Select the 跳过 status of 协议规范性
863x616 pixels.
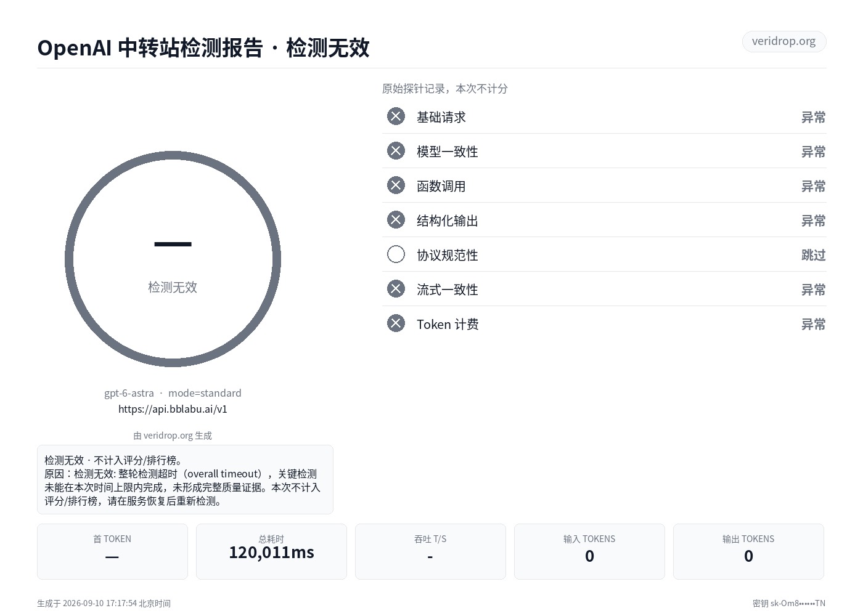813,255
